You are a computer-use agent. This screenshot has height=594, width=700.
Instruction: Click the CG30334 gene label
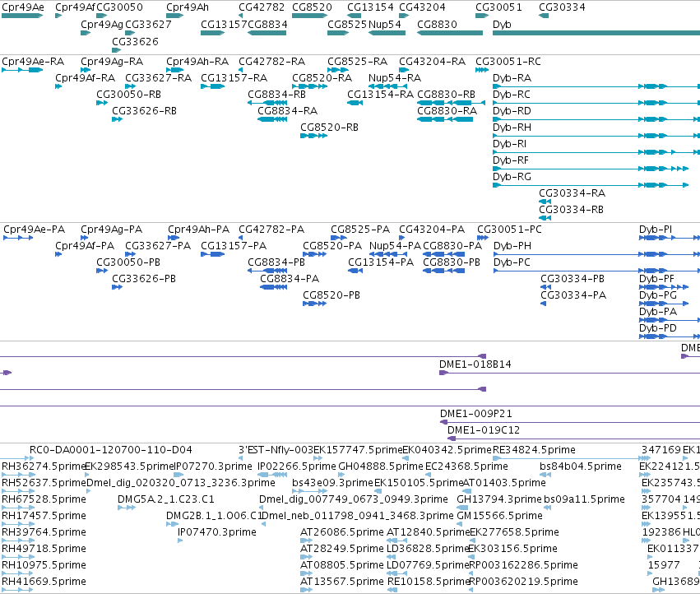(562, 7)
